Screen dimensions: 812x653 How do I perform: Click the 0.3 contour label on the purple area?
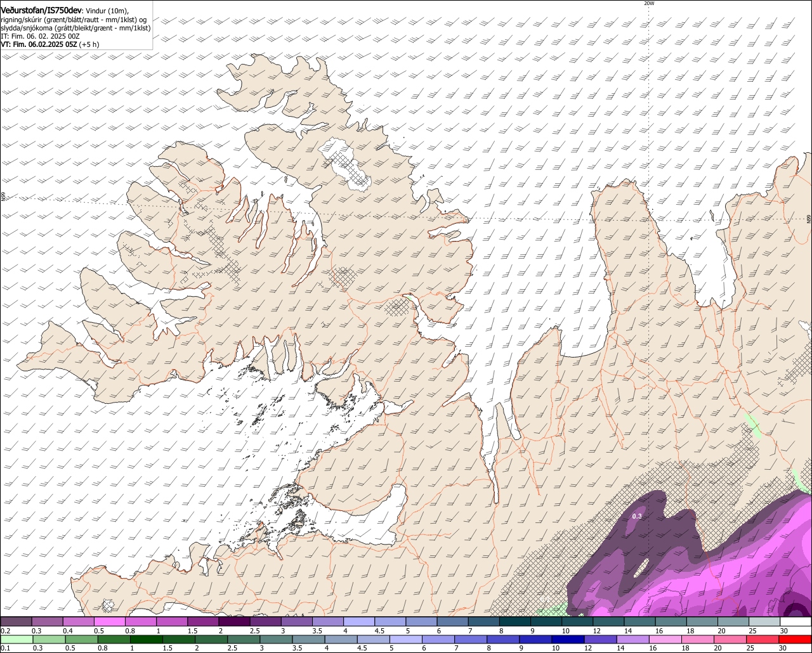637,517
